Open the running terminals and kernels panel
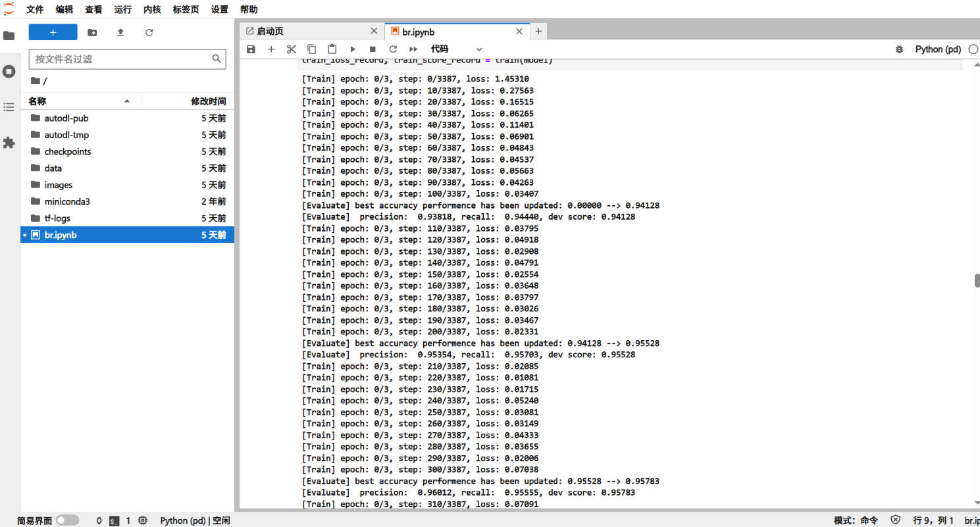The image size is (980, 527). (9, 71)
